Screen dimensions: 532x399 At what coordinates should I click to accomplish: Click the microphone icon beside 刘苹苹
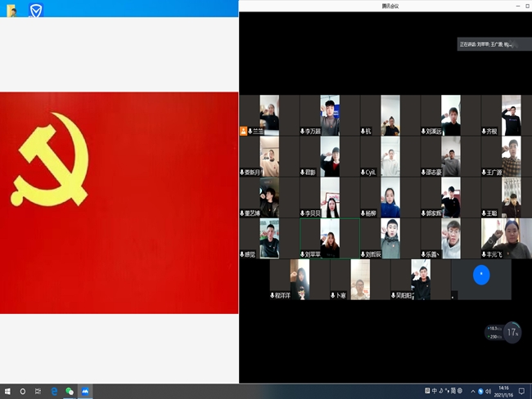click(302, 254)
